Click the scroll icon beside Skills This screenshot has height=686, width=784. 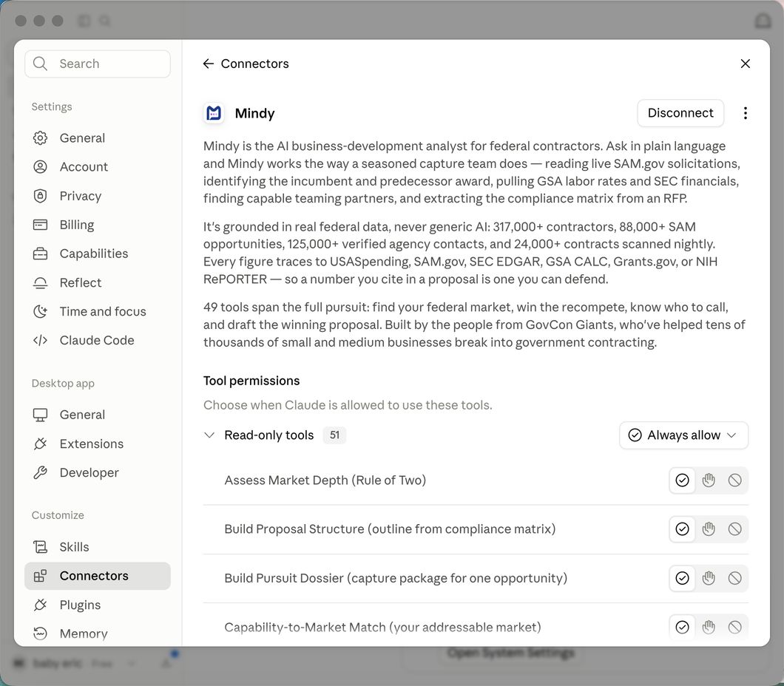pos(40,547)
